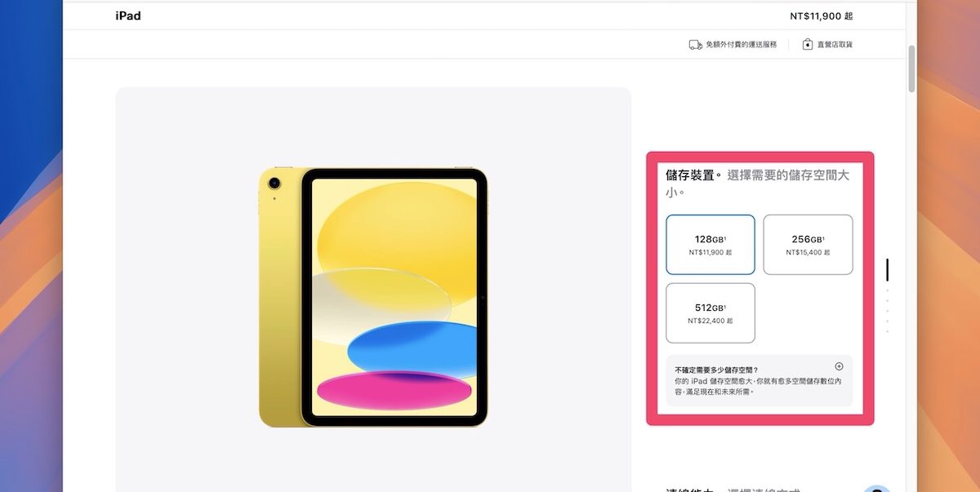Click the NT$15,400 price under 256GB

pos(808,253)
